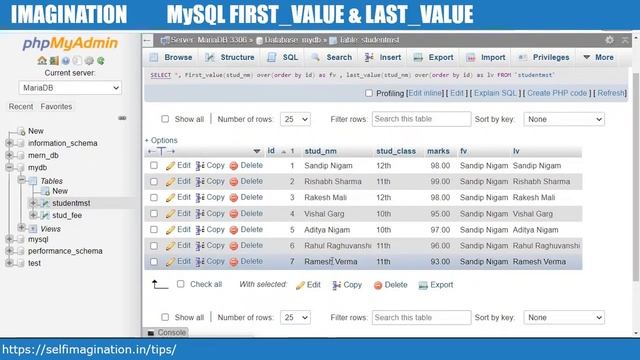
Task: Open the More menu tab
Action: (599, 58)
